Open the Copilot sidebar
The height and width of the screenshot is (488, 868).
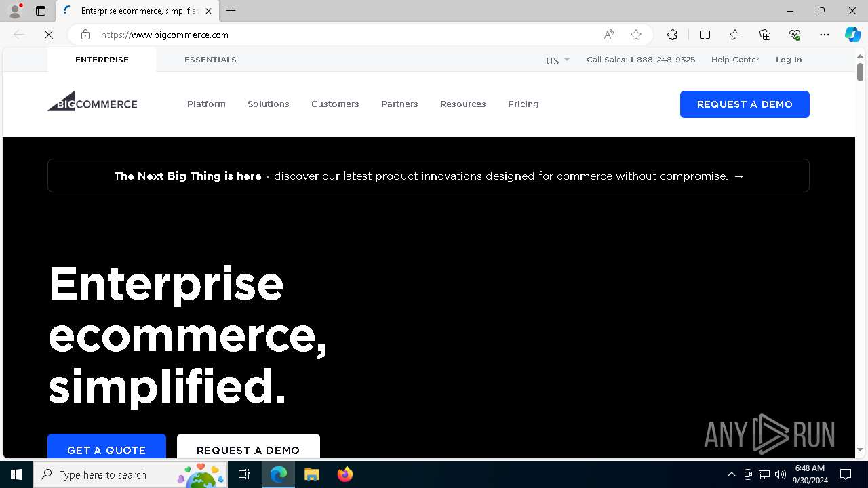852,35
